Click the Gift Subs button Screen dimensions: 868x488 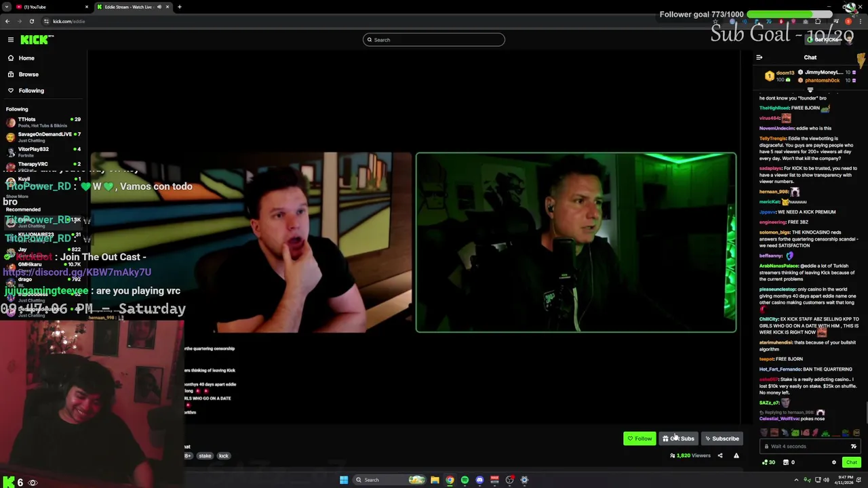tap(679, 439)
